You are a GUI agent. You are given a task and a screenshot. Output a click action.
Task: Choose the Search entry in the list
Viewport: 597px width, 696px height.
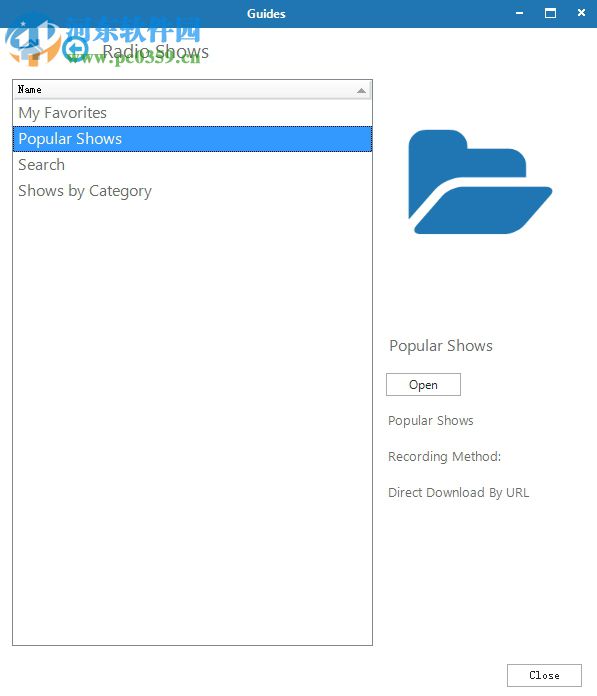192,165
